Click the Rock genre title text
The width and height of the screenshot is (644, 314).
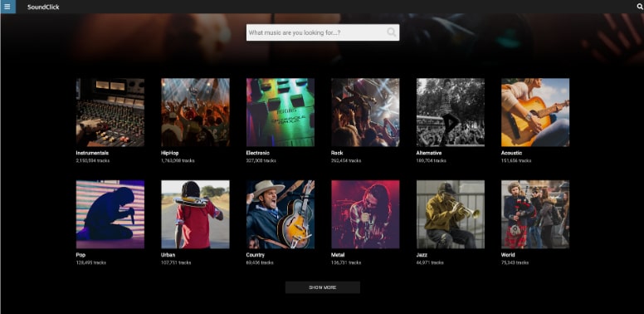[x=337, y=153]
